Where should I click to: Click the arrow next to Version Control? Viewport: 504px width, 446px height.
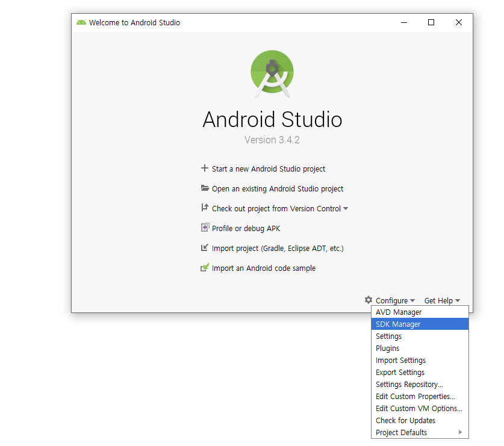(x=346, y=208)
